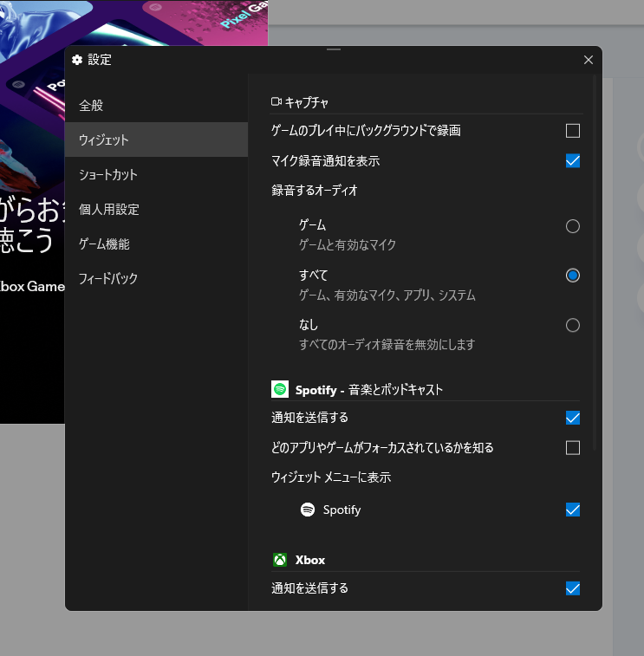The height and width of the screenshot is (656, 644).
Task: Close the 設定 settings window
Action: (x=589, y=60)
